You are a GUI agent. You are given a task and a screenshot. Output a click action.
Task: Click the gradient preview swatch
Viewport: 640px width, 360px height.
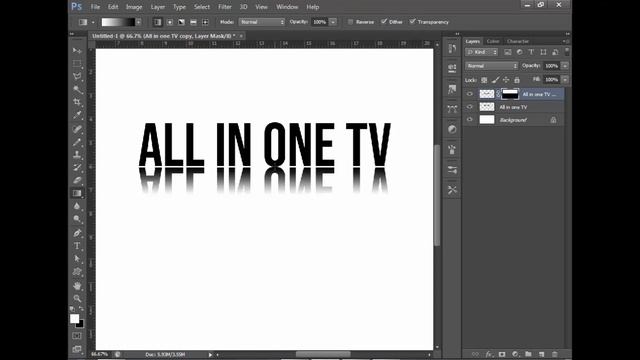[118, 22]
